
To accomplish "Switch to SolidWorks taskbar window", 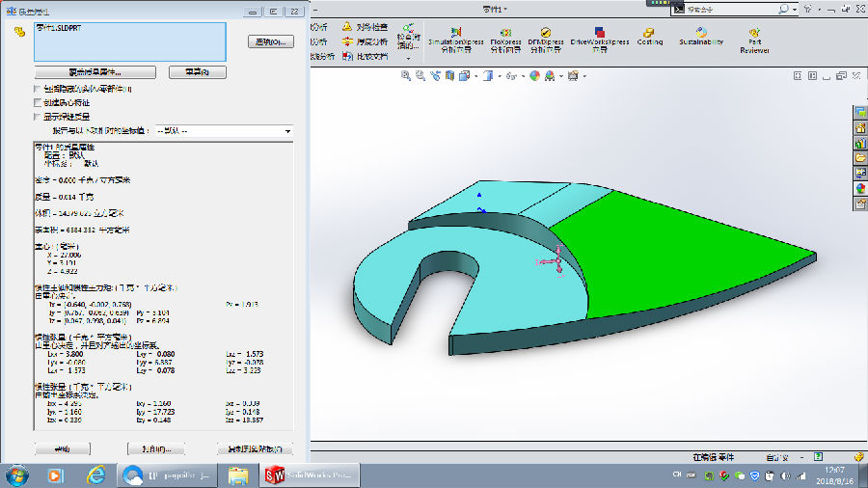I will click(312, 474).
